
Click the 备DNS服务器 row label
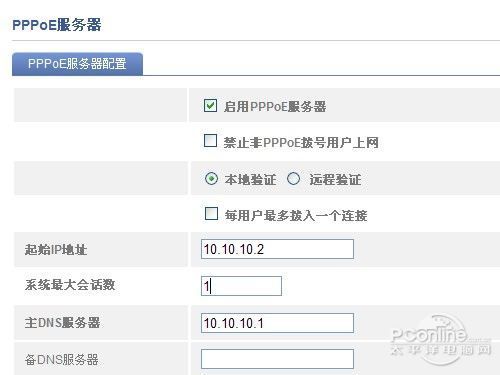coord(62,360)
